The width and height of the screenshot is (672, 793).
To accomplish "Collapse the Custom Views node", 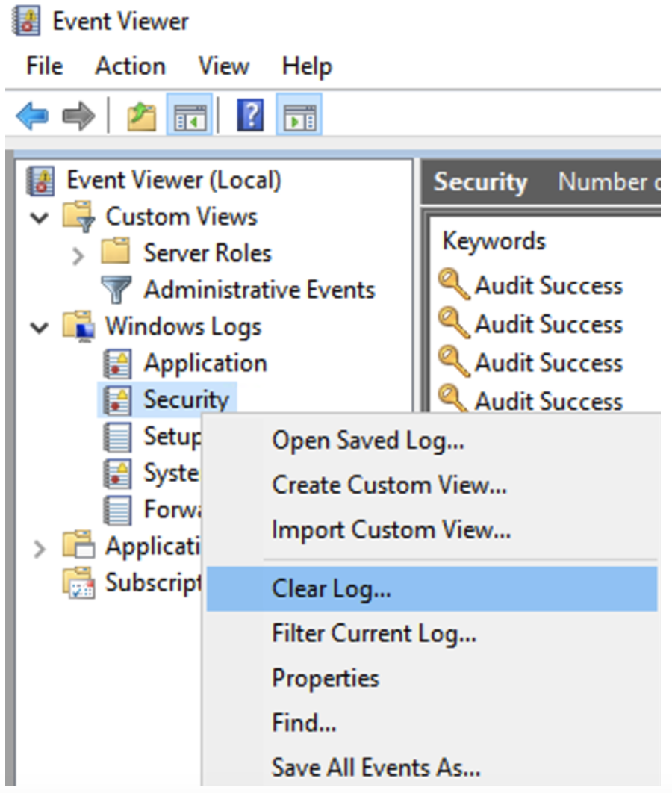I will [40, 218].
